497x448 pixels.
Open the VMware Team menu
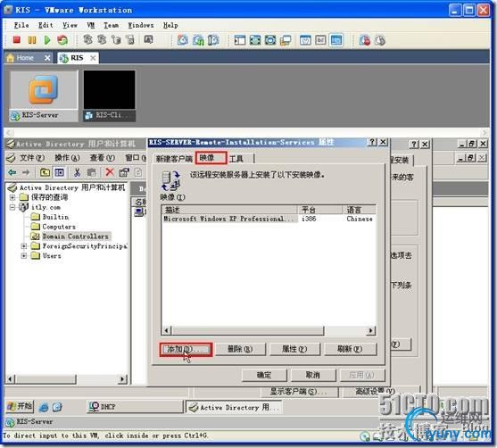coord(112,25)
